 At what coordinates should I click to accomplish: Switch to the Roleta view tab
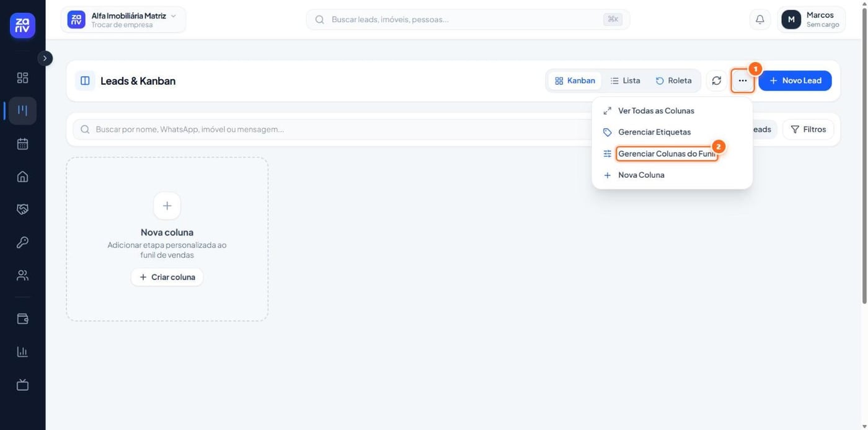pyautogui.click(x=673, y=81)
